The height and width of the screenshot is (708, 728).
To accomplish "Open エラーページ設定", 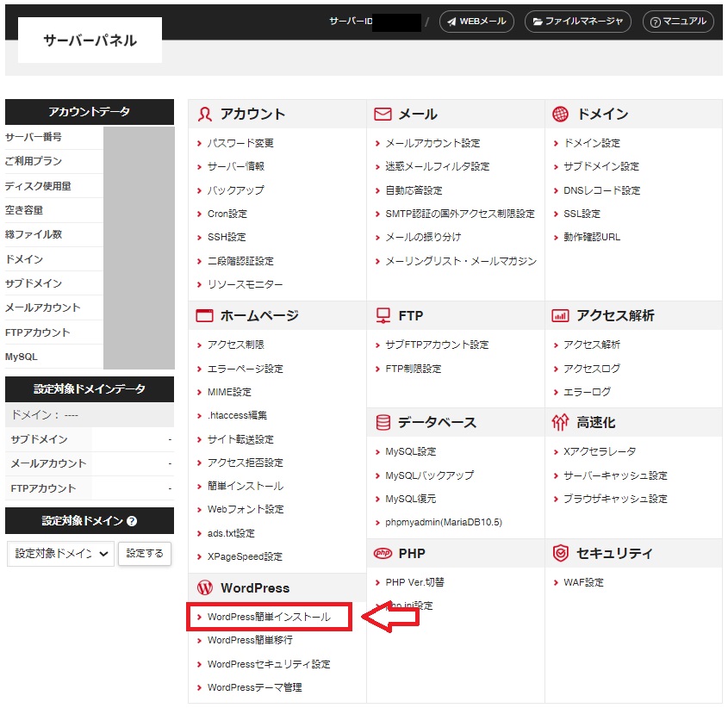I will 246,369.
